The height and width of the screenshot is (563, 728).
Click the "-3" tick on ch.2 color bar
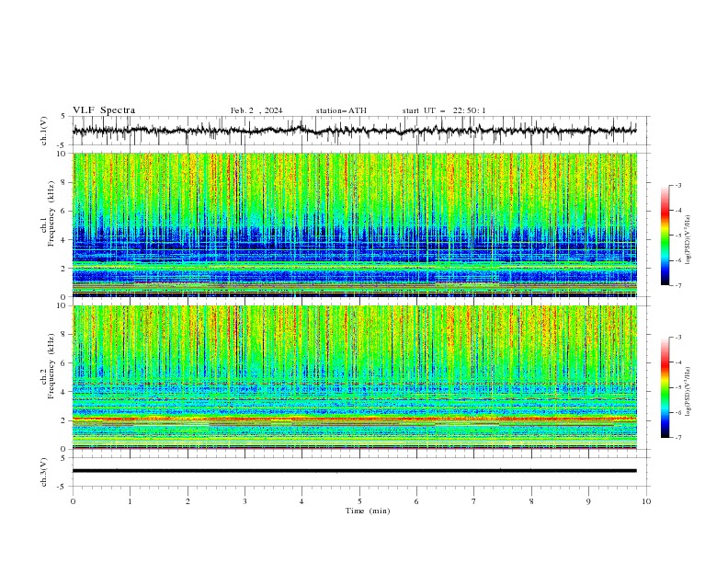pyautogui.click(x=678, y=338)
